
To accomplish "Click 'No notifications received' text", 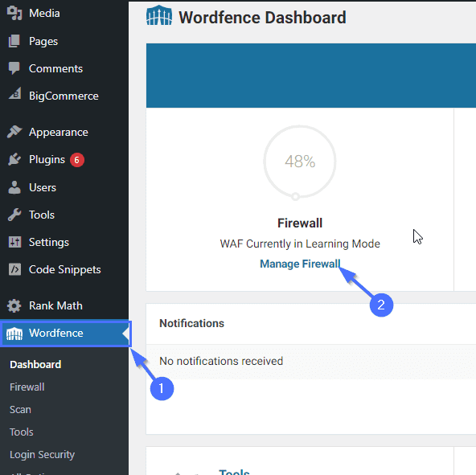I will (221, 361).
